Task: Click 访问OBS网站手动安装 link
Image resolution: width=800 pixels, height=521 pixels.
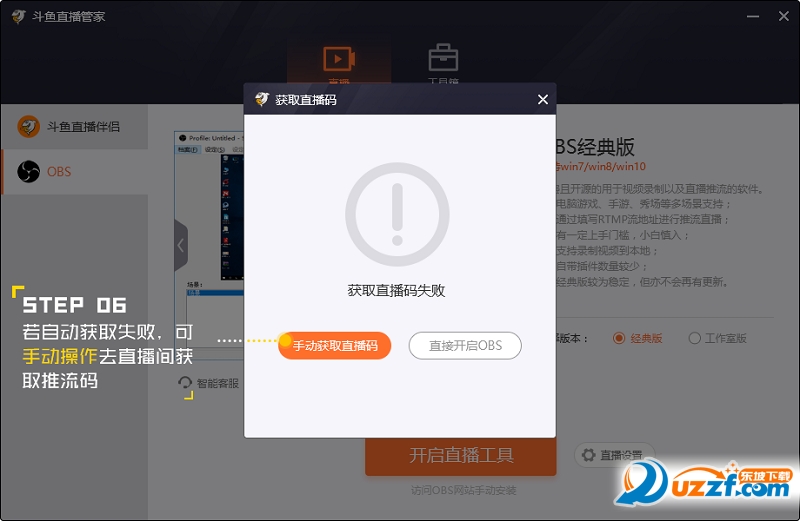Action: click(x=464, y=490)
